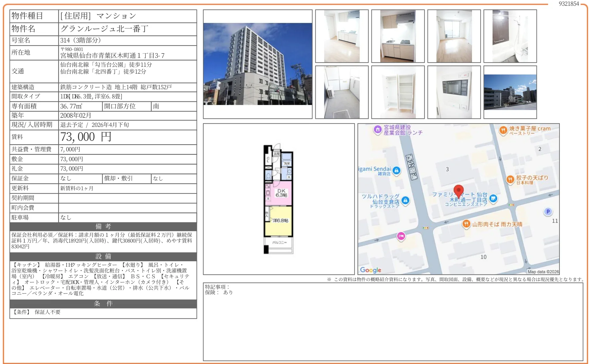Open the building exterior main photo

click(x=257, y=64)
